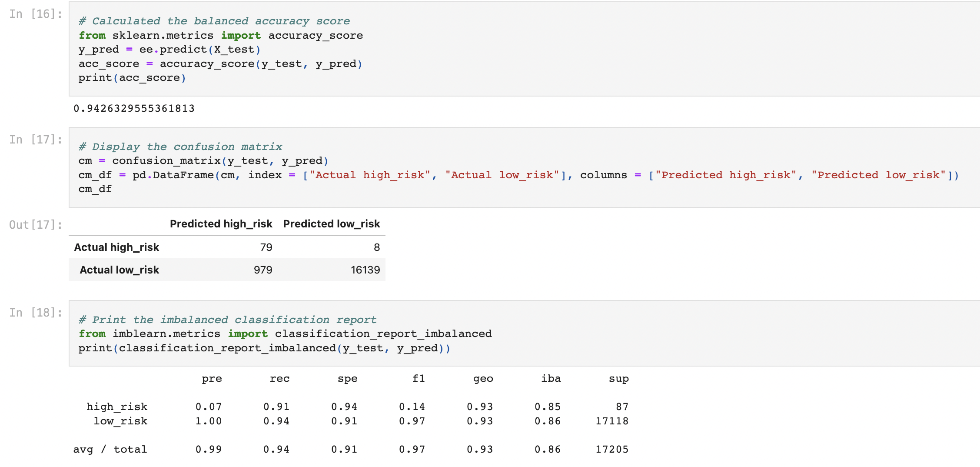The height and width of the screenshot is (467, 980).
Task: Click the 'iba' header in report
Action: (551, 378)
